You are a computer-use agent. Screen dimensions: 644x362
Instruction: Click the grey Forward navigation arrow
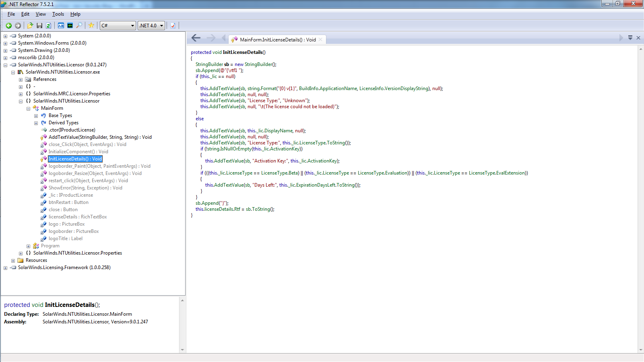pos(18,25)
